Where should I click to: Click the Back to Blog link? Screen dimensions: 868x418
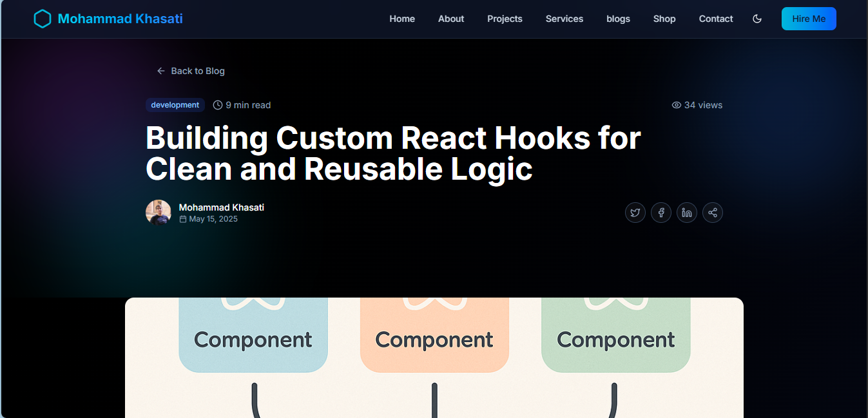197,71
